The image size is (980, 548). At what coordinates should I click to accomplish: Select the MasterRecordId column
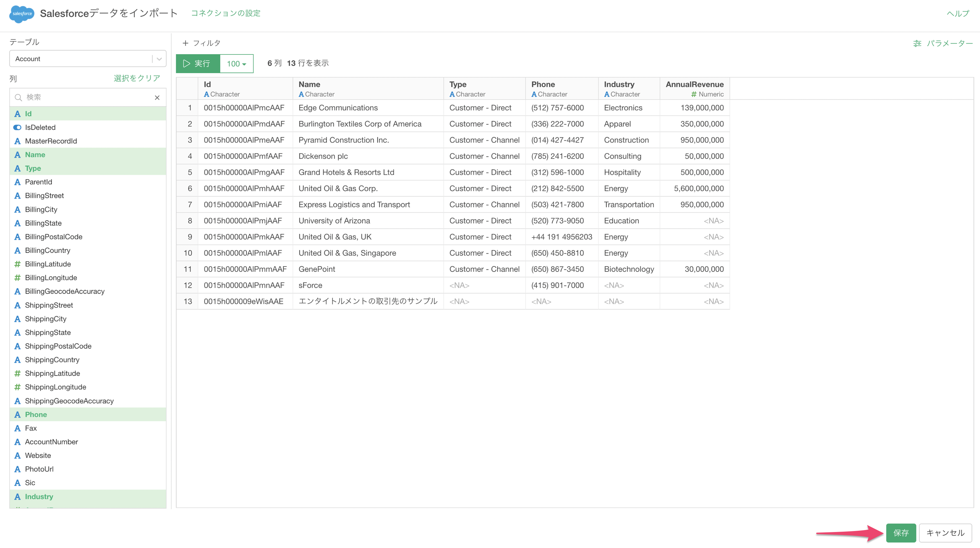click(88, 141)
